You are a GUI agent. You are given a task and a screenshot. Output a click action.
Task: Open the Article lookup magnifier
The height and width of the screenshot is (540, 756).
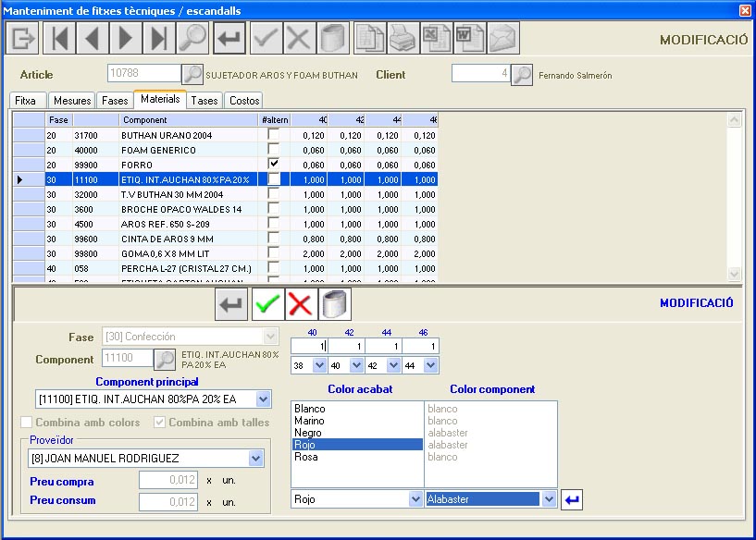point(192,74)
